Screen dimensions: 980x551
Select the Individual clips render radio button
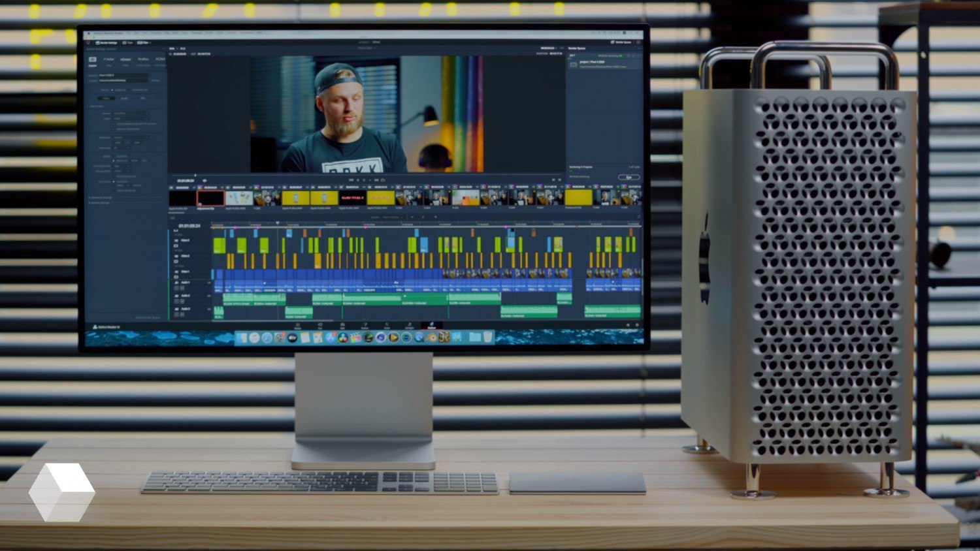point(129,90)
